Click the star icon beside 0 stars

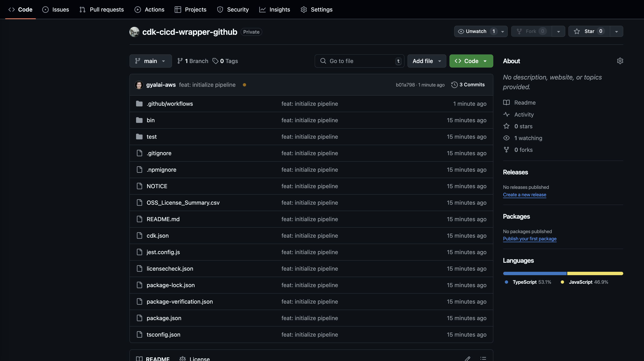pyautogui.click(x=506, y=126)
